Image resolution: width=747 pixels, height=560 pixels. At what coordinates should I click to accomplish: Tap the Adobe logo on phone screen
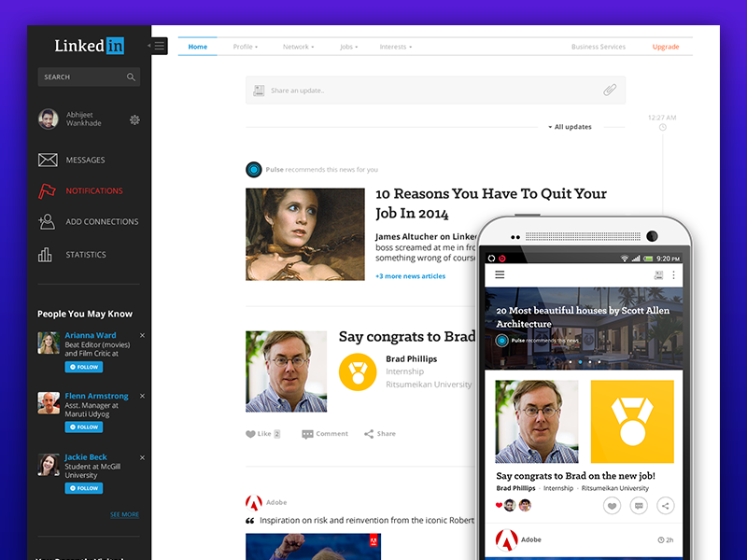(x=506, y=539)
